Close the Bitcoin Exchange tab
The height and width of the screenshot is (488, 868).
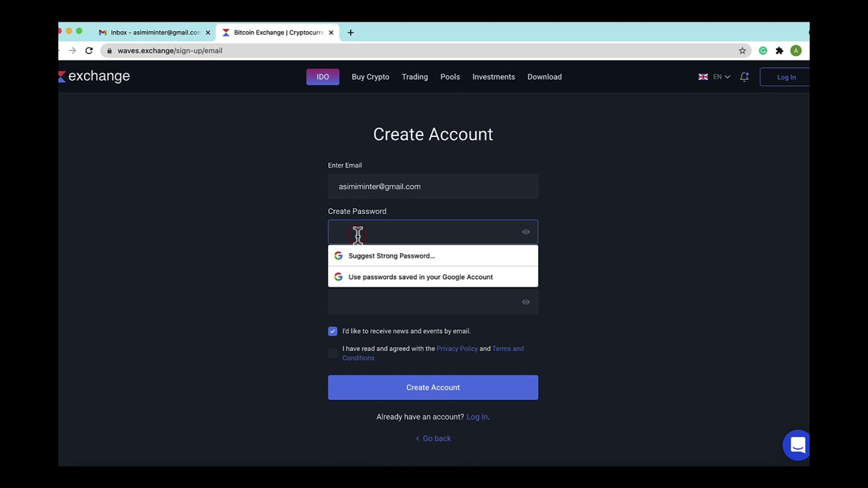331,33
